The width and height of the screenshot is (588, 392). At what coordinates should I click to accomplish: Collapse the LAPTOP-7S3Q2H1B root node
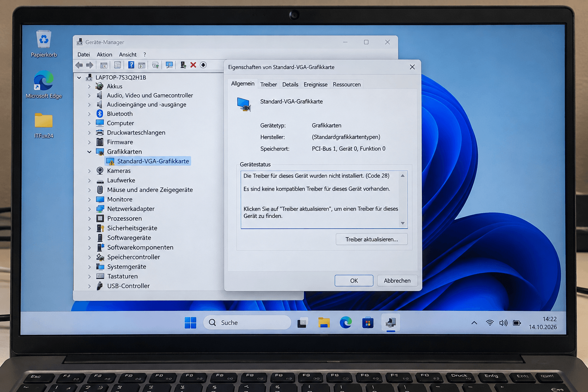coord(79,78)
